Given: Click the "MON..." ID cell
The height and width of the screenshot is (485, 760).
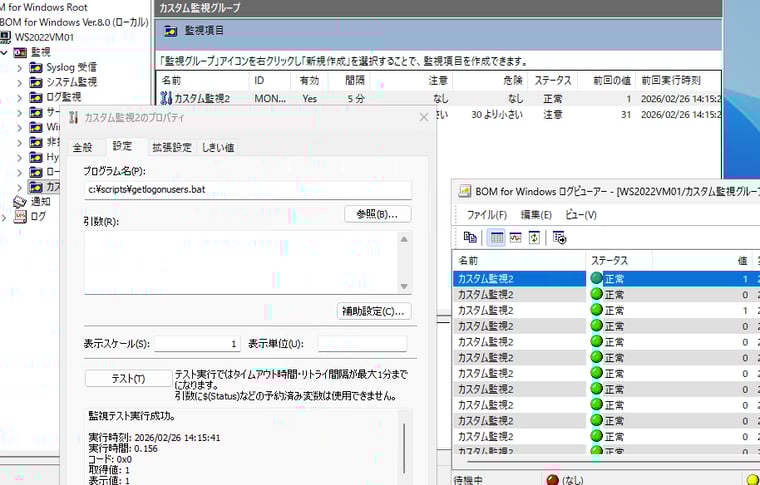Looking at the screenshot, I should coord(270,99).
